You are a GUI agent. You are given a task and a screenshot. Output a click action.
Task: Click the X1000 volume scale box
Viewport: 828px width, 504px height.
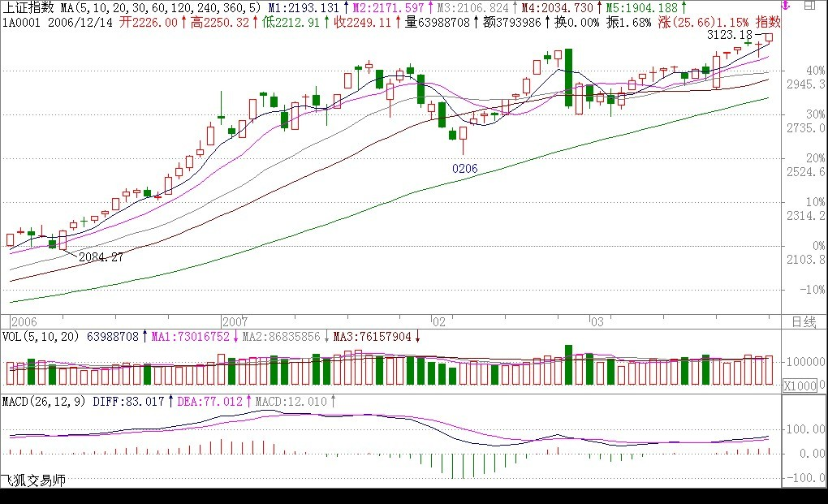(x=800, y=386)
